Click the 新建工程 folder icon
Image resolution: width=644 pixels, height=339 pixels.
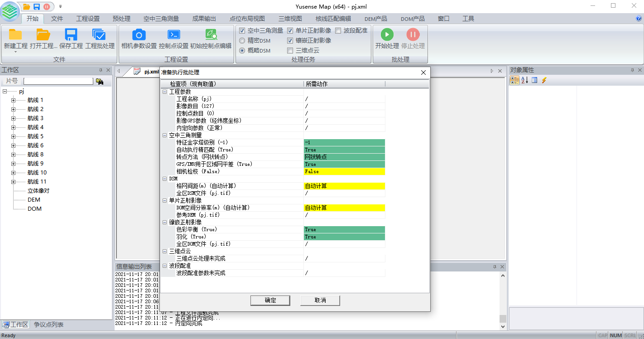(x=15, y=34)
